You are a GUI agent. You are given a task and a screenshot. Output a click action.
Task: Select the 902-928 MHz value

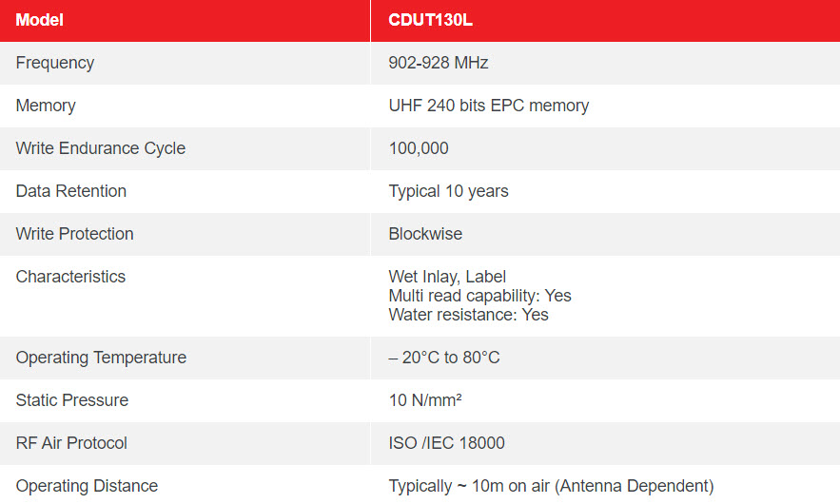click(439, 63)
